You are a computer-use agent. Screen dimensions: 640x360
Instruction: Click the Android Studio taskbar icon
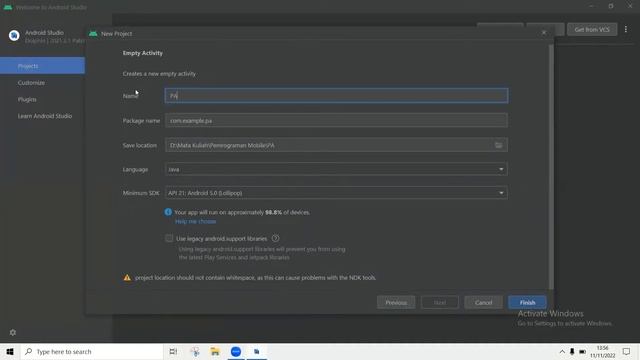click(x=257, y=351)
